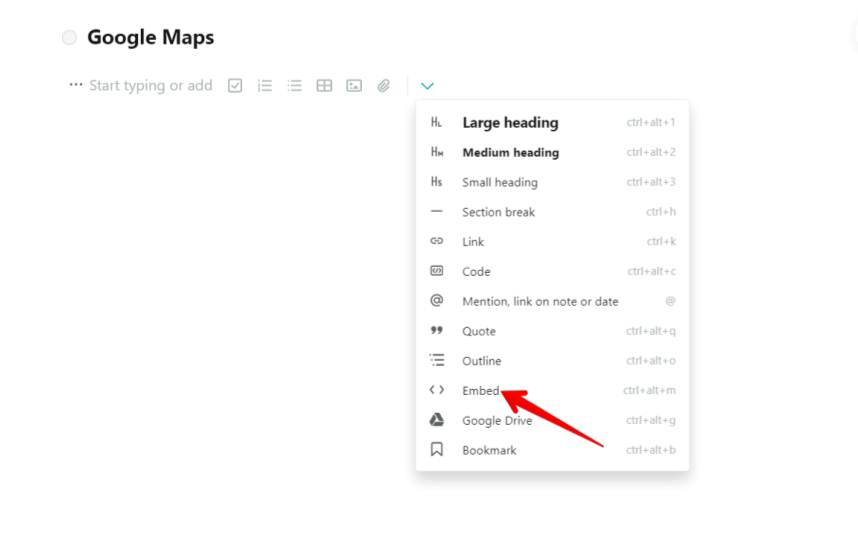Click the checkbox insert icon in toolbar
The image size is (858, 544).
click(x=235, y=86)
